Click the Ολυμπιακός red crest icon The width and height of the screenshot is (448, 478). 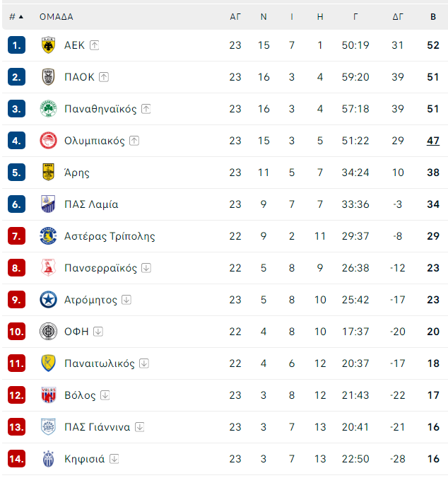coord(49,141)
